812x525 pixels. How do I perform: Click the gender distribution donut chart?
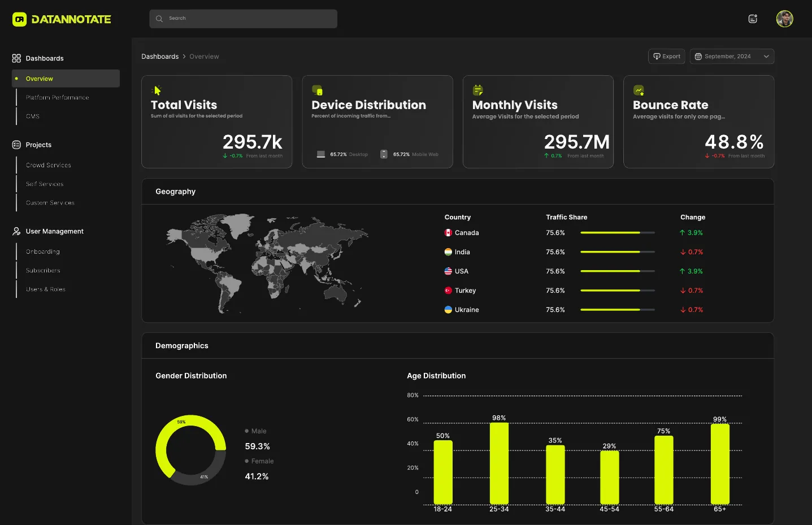[191, 450]
